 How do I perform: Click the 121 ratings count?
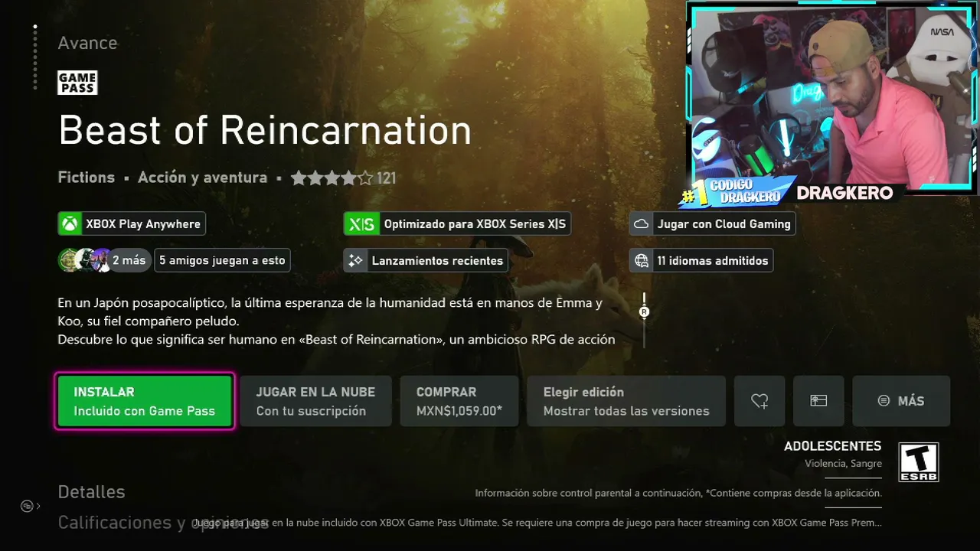point(387,178)
